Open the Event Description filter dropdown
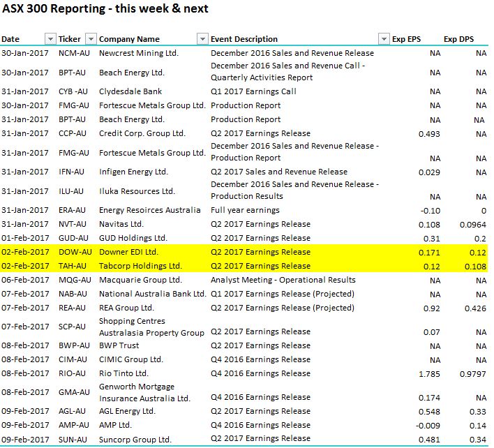494x448 pixels. 384,39
